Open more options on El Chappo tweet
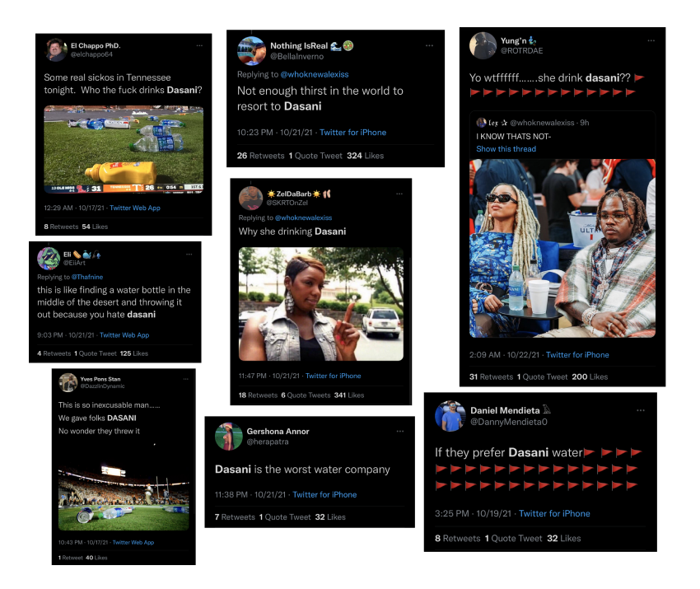The width and height of the screenshot is (700, 589). coord(199,45)
